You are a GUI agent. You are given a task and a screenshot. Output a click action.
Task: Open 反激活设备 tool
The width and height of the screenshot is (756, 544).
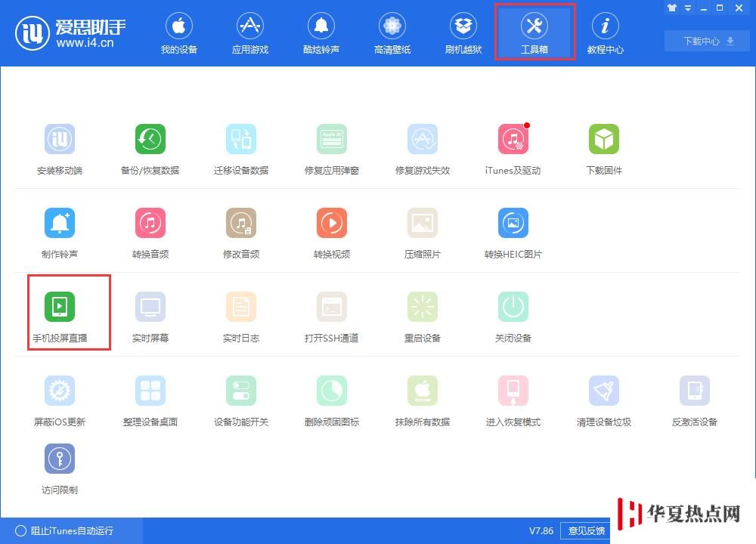click(694, 401)
